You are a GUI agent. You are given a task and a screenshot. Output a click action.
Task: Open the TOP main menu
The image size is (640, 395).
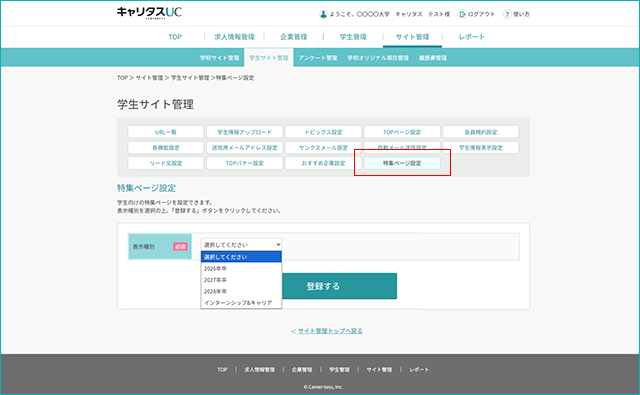tap(175, 37)
